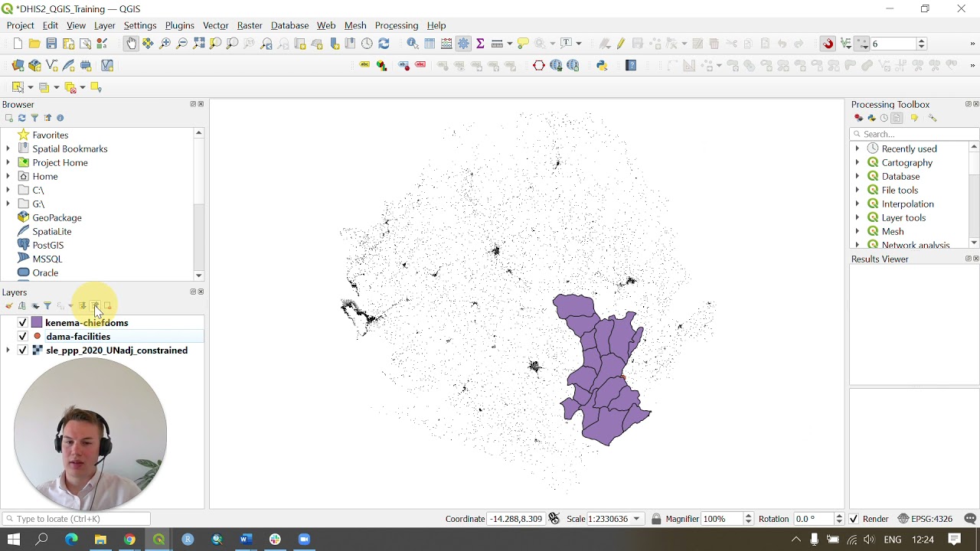
Task: Open a project via the folder icon
Action: pyautogui.click(x=34, y=44)
